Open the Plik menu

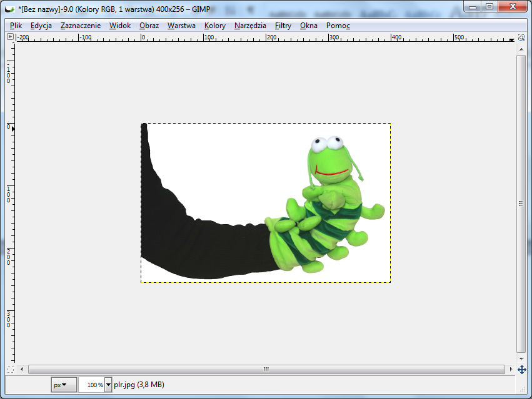[x=16, y=26]
